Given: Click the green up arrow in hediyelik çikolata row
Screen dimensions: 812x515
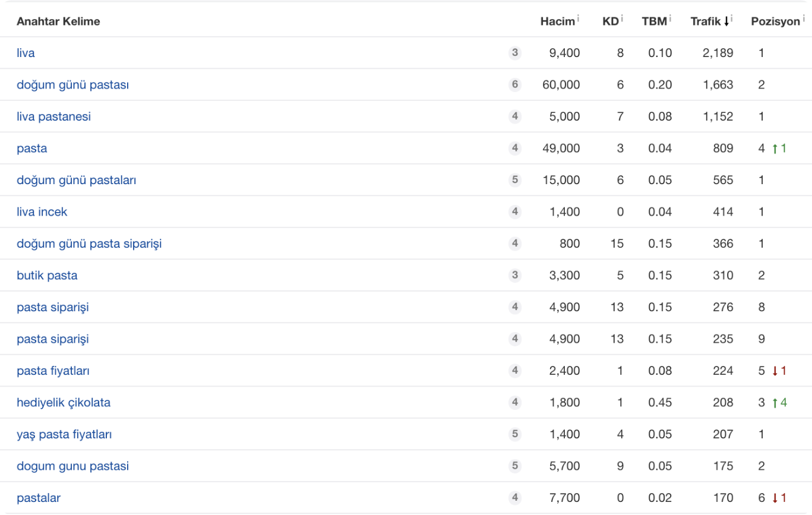Looking at the screenshot, I should (775, 403).
